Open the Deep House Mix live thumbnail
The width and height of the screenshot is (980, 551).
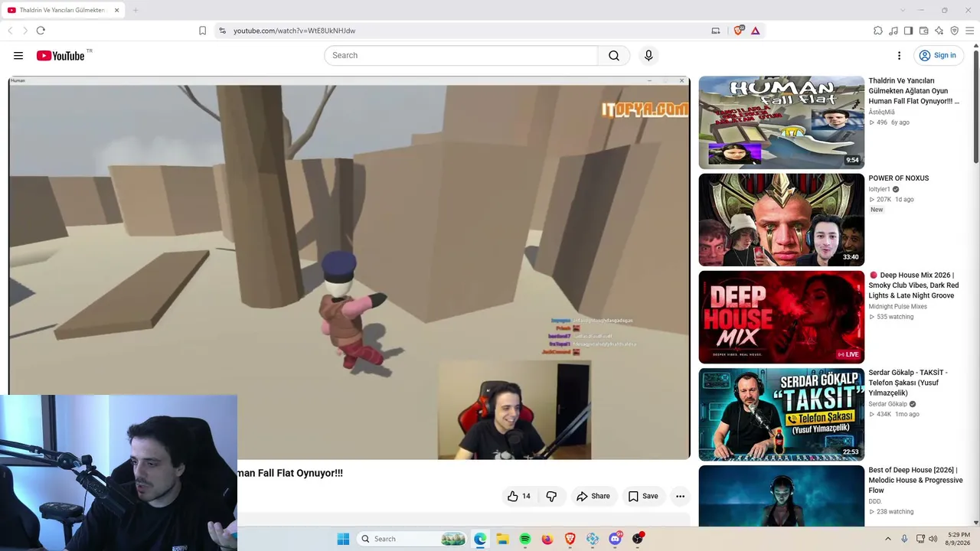[781, 317]
